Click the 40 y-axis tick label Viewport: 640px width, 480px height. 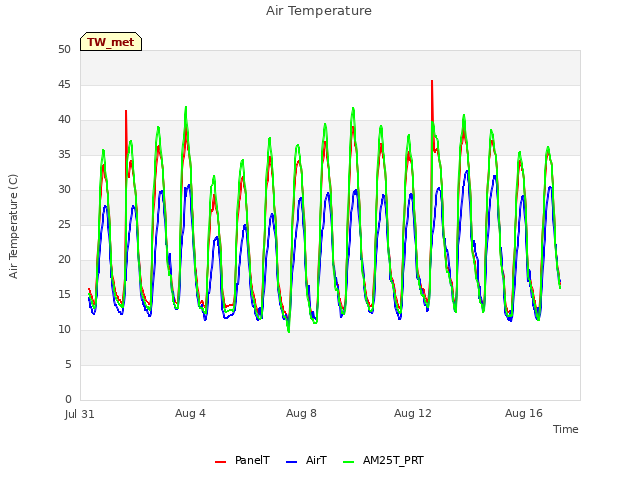tap(64, 120)
